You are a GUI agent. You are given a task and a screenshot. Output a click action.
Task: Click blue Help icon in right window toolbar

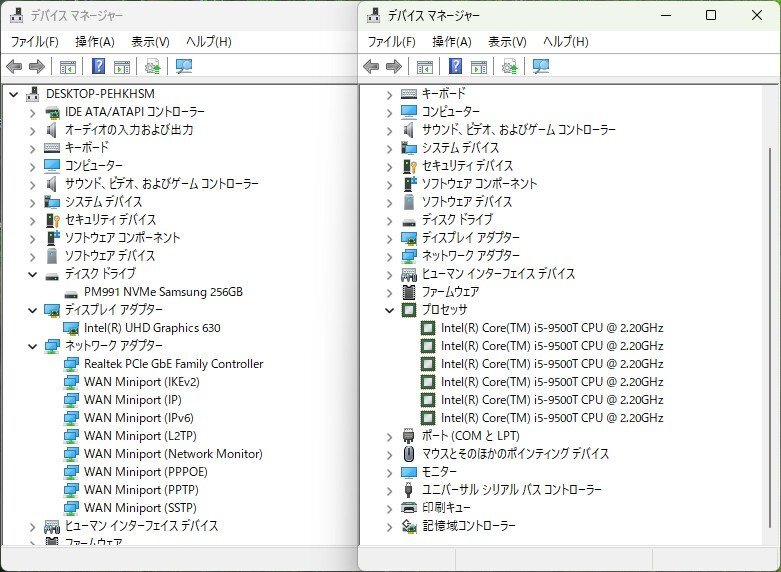[456, 66]
